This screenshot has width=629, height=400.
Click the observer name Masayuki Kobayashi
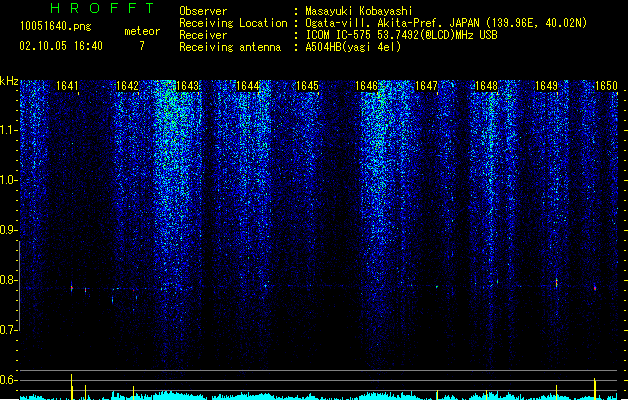click(359, 11)
